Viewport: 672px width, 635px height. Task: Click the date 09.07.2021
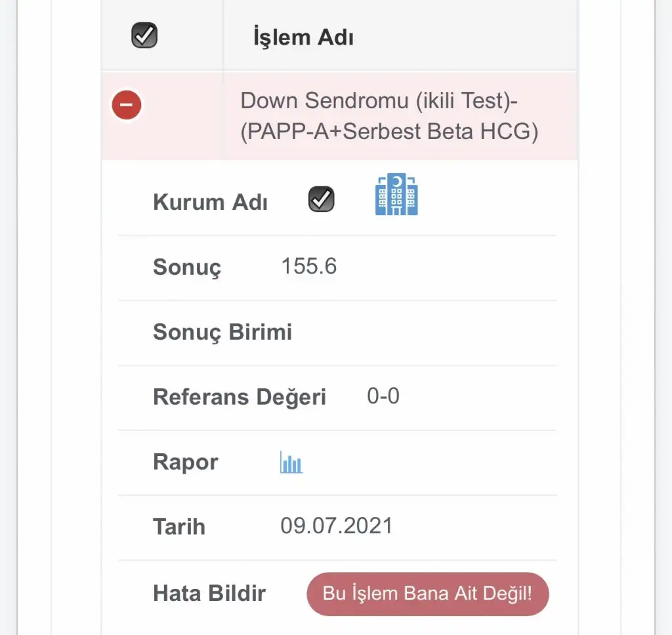pos(336,525)
